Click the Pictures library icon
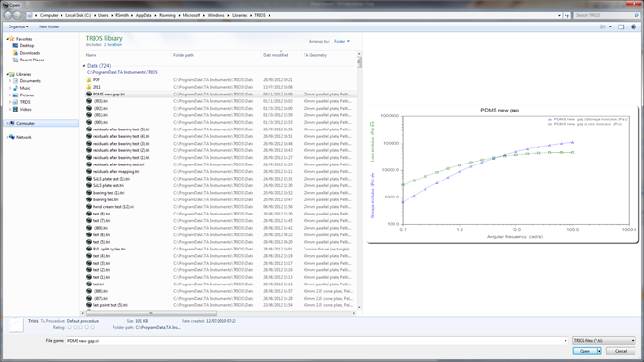 coord(16,95)
